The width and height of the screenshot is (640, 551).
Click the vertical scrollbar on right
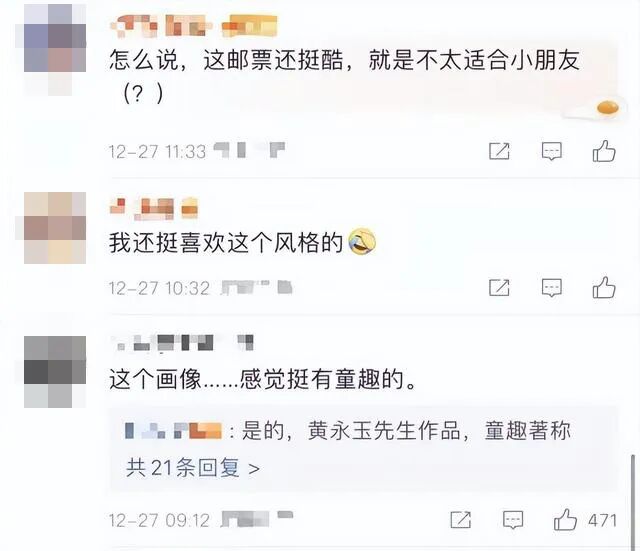click(633, 500)
